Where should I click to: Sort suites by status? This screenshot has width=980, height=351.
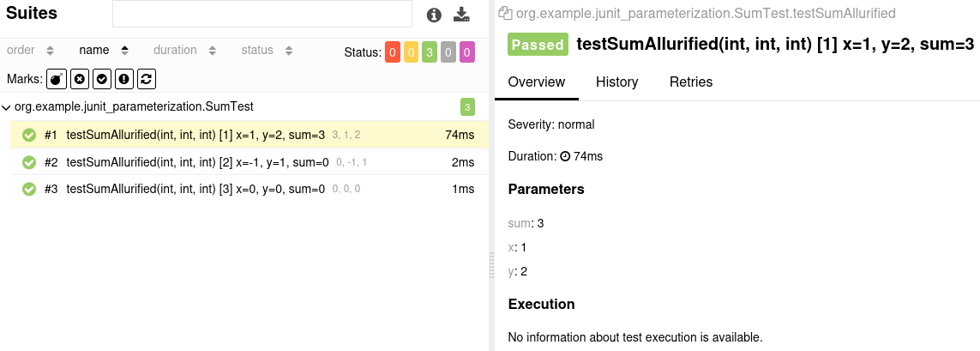tap(267, 50)
